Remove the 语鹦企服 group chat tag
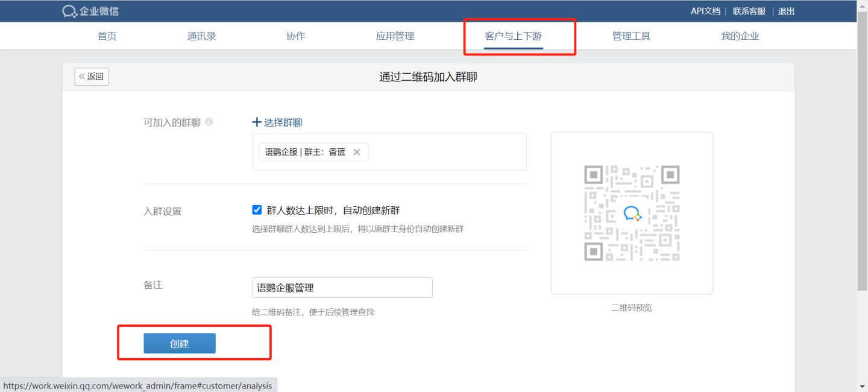The width and height of the screenshot is (868, 392). (356, 152)
